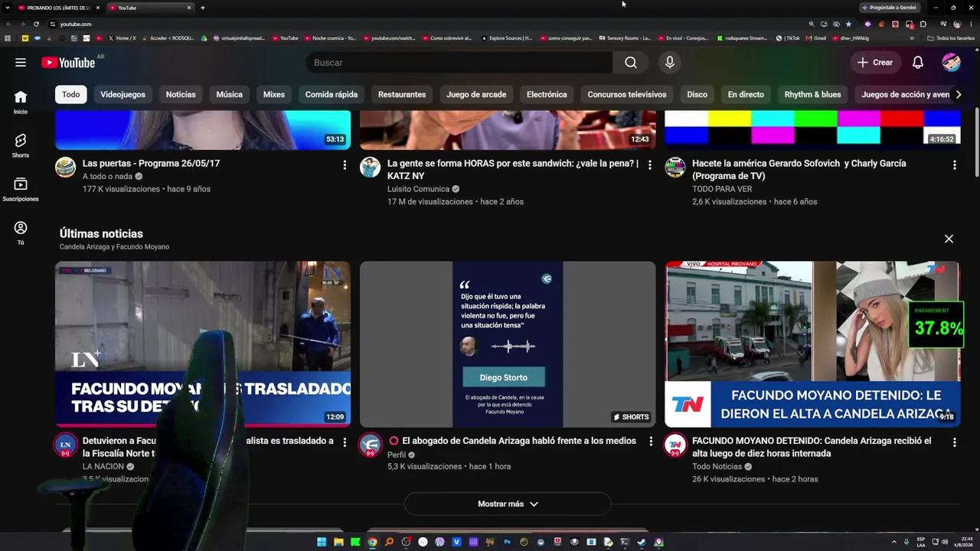
Task: Filter by Noticias chip
Action: pos(181,95)
